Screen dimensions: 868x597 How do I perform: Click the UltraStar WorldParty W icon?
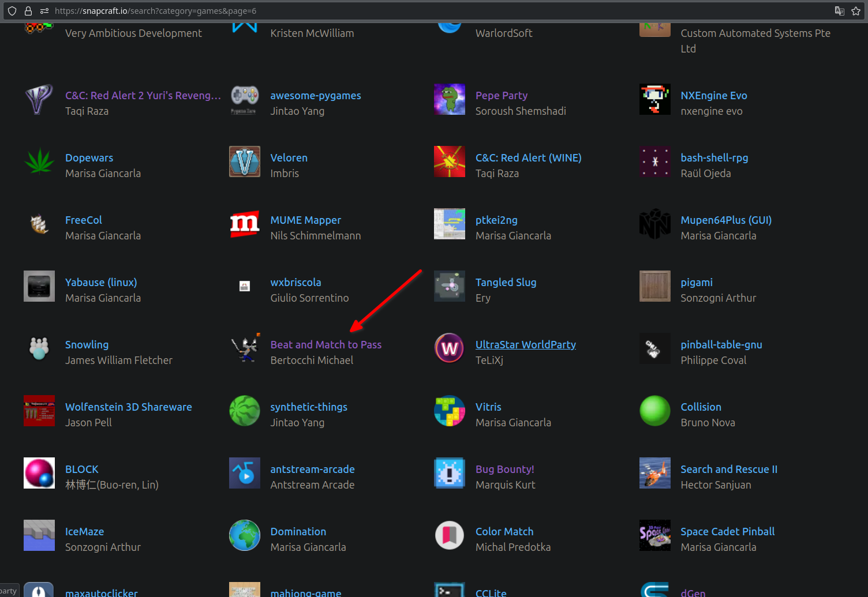click(x=449, y=348)
